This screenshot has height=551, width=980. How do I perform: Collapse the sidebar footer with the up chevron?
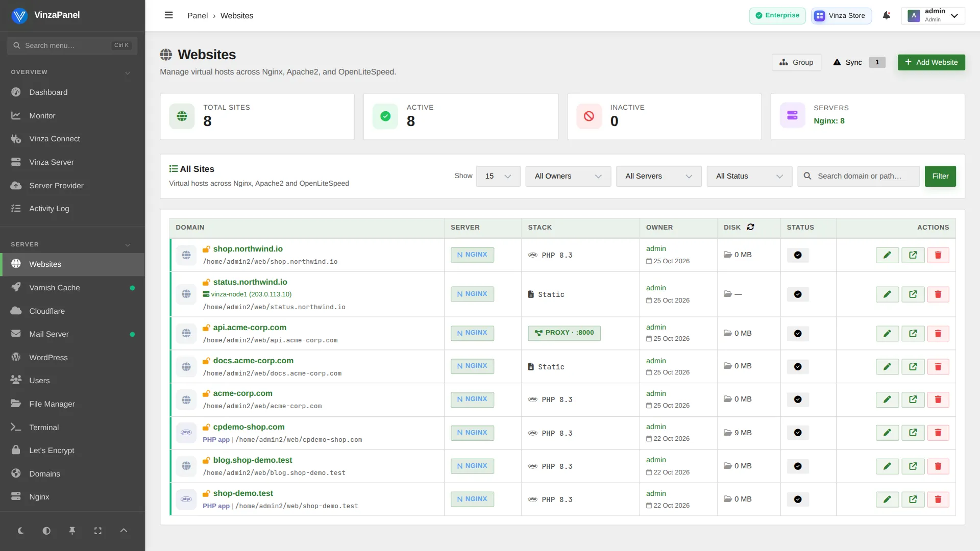pos(124,531)
